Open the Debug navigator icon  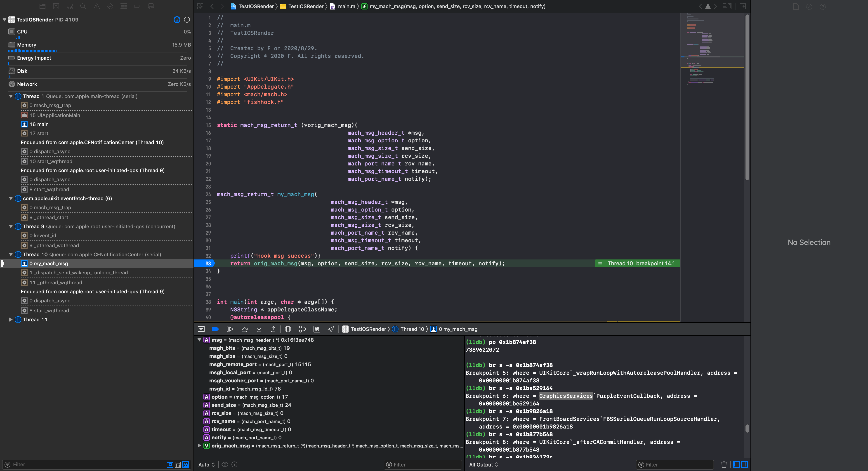124,6
